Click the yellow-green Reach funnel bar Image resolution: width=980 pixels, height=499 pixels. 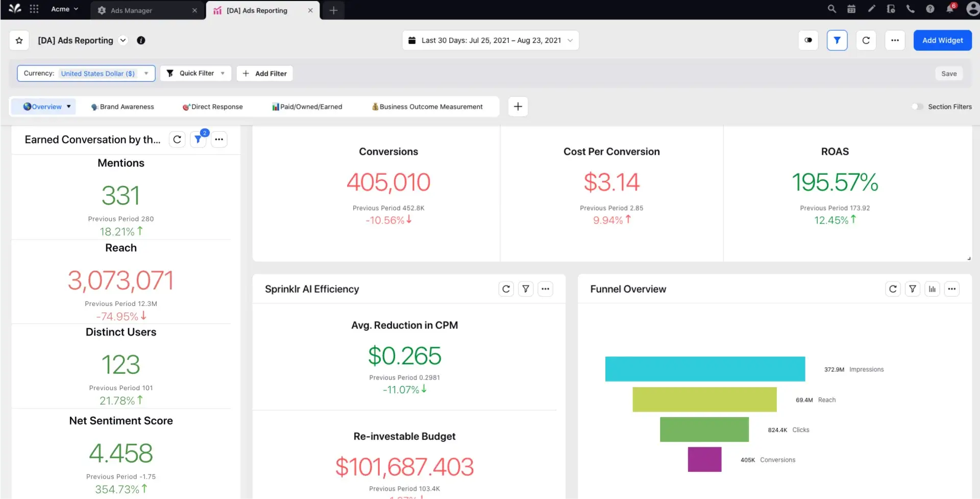click(x=704, y=399)
